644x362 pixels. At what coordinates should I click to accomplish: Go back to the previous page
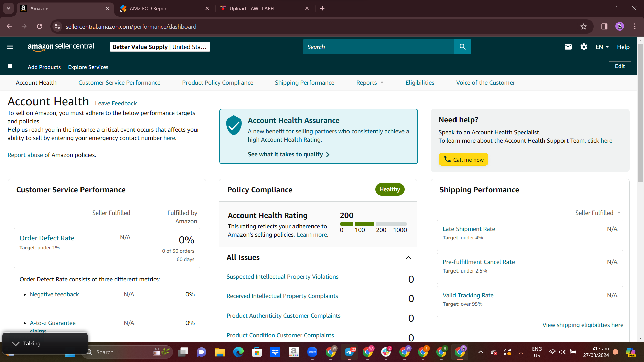point(9,27)
